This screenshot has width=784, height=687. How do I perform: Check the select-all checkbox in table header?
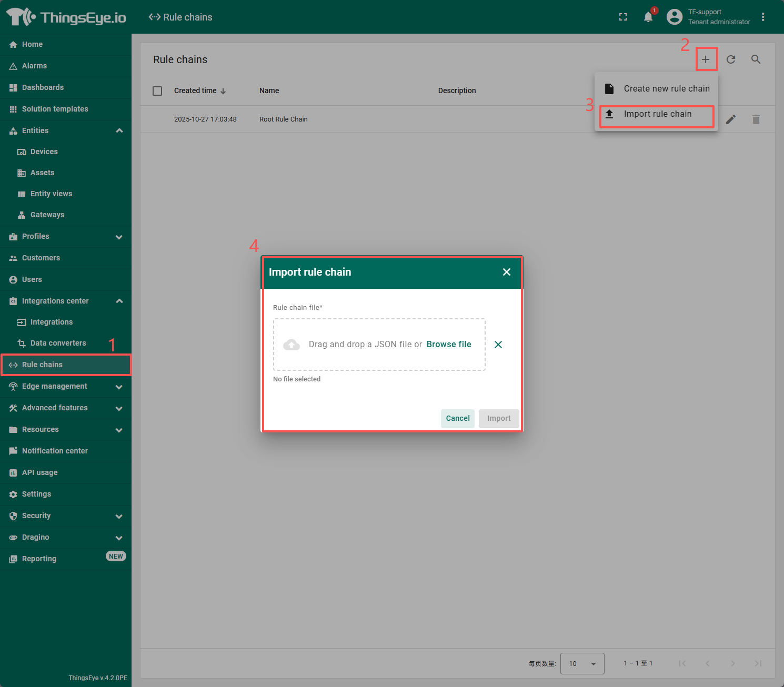tap(157, 90)
